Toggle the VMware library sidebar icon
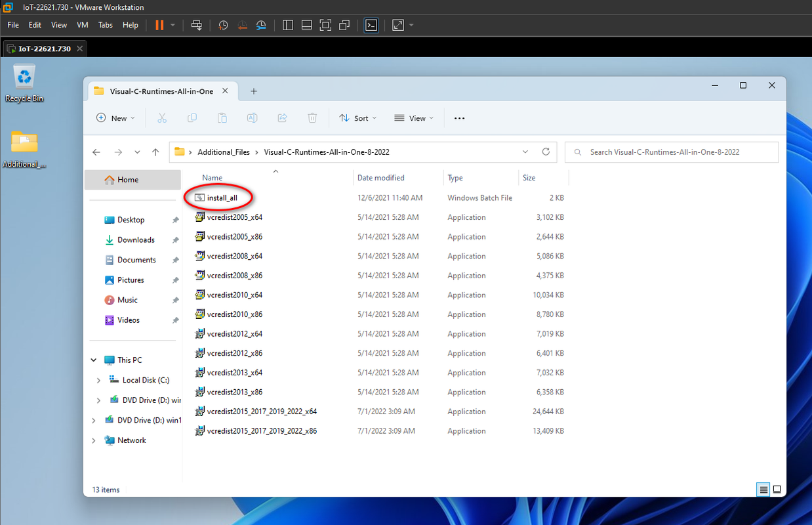This screenshot has width=812, height=525. tap(287, 25)
